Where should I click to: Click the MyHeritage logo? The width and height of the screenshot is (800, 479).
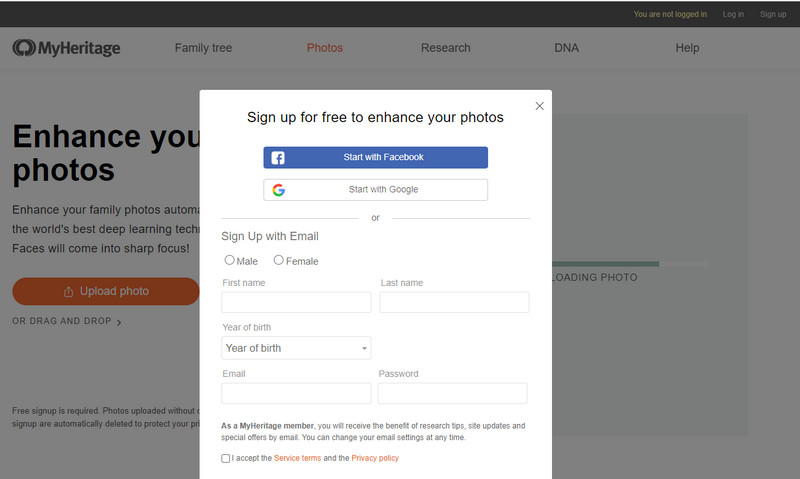pyautogui.click(x=66, y=48)
